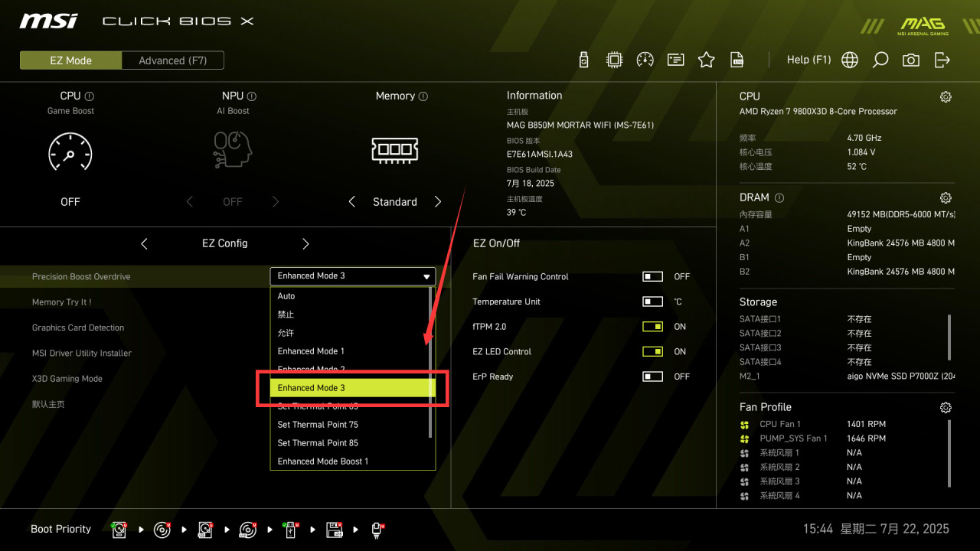The height and width of the screenshot is (551, 980).
Task: Open CPU settings gear icon
Action: [x=946, y=97]
